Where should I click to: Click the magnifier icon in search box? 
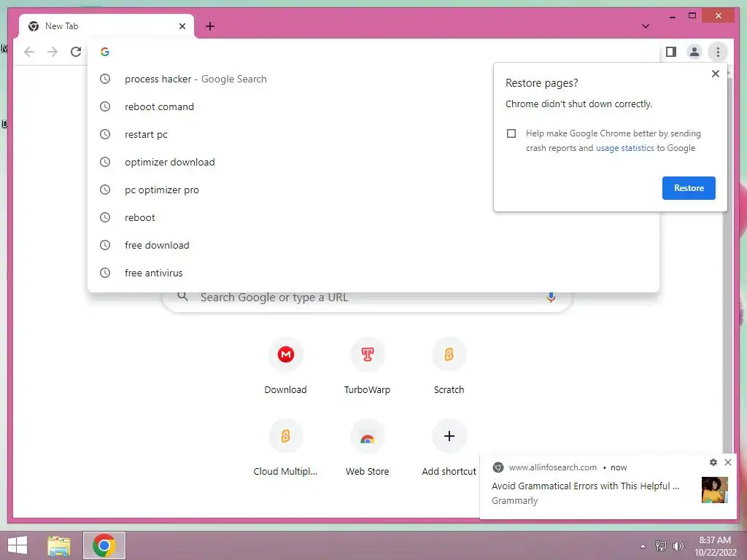click(182, 297)
